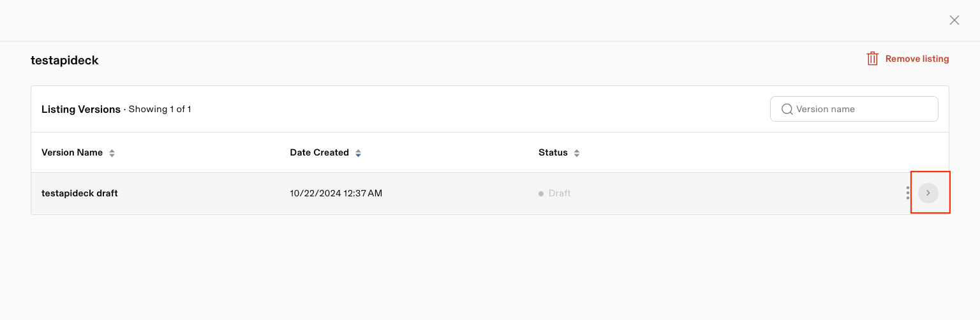Image resolution: width=980 pixels, height=320 pixels.
Task: Close the listing panel with the X
Action: [x=954, y=20]
